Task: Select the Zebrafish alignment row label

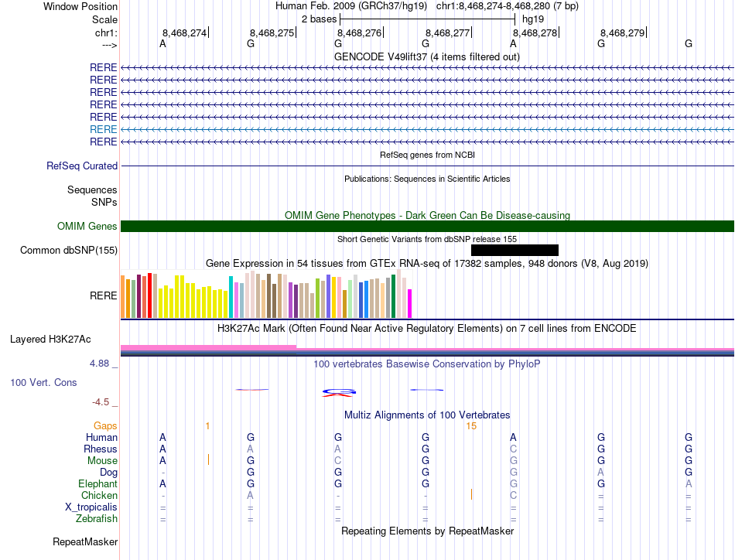Action: pos(97,519)
